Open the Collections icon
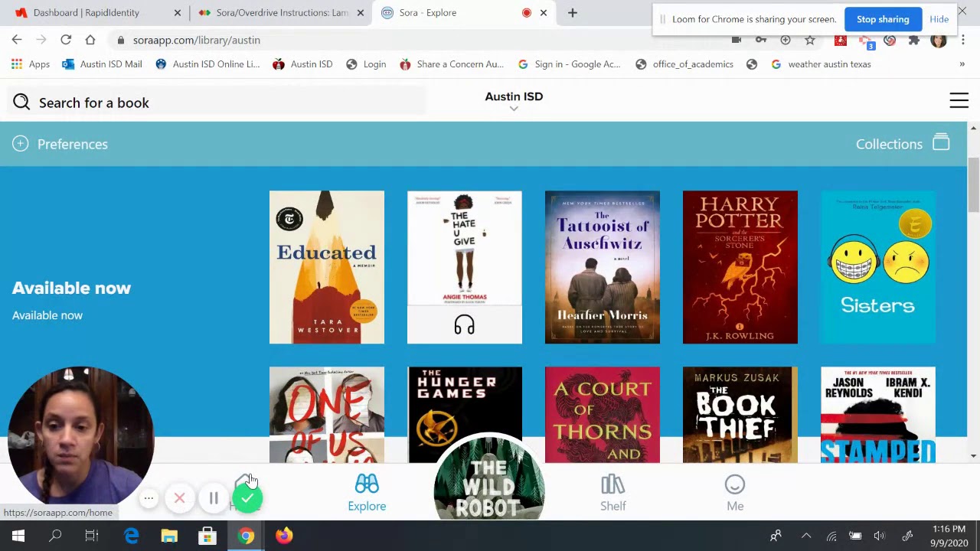This screenshot has height=551, width=980. click(941, 142)
